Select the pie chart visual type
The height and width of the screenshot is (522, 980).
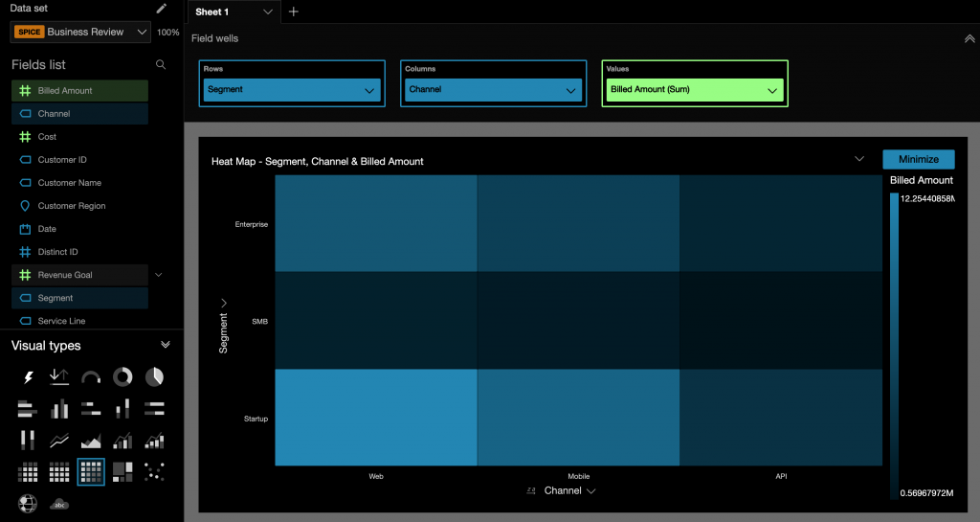pyautogui.click(x=154, y=377)
